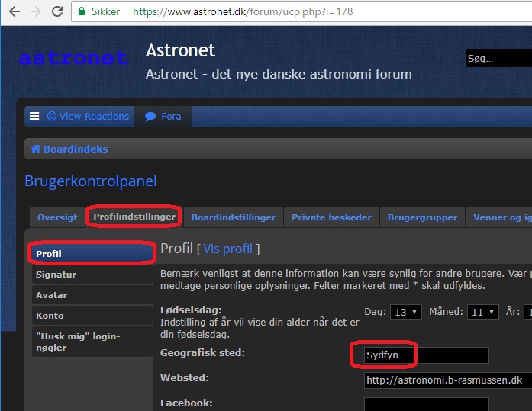Click the Søg search field
The image size is (532, 411).
click(498, 58)
